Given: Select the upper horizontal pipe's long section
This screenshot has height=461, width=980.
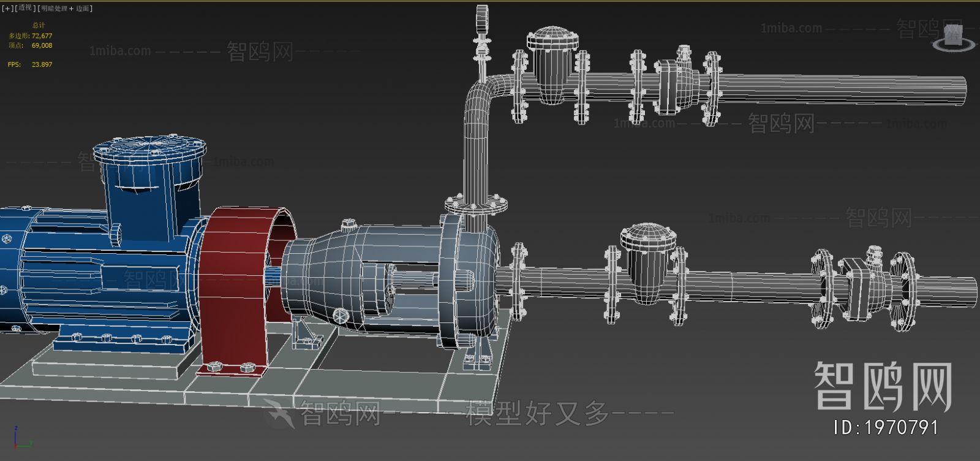Looking at the screenshot, I should [842, 91].
